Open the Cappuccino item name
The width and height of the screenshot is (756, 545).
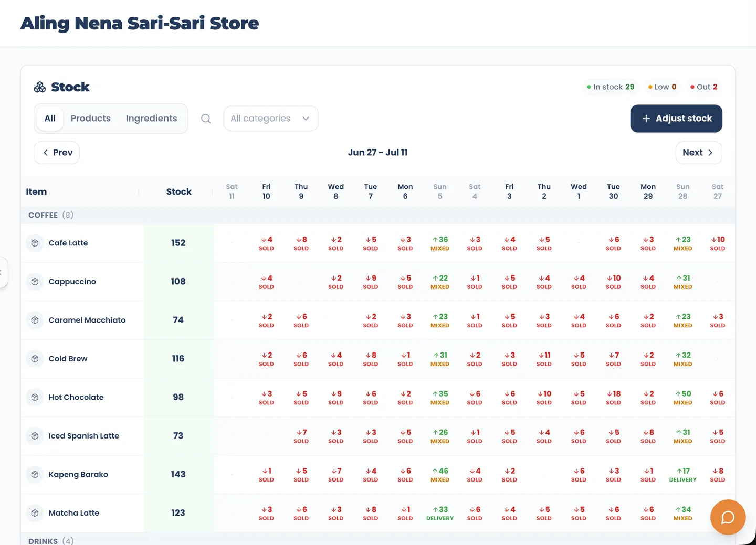[72, 282]
